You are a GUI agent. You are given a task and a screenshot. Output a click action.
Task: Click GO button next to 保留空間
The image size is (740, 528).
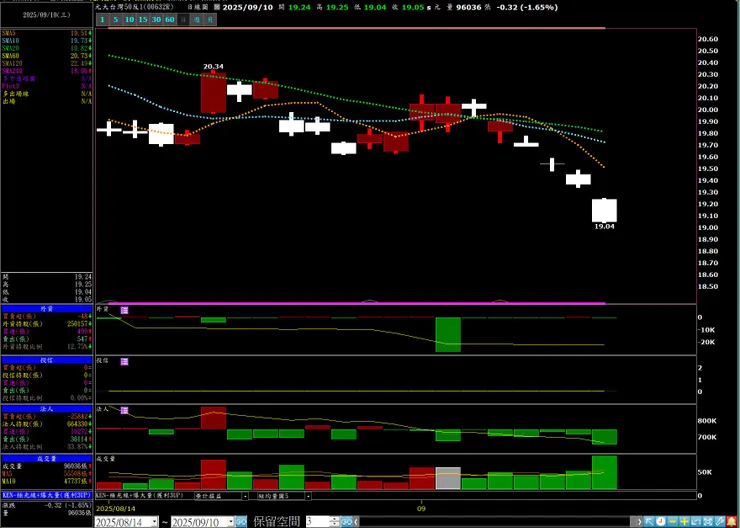[346, 522]
